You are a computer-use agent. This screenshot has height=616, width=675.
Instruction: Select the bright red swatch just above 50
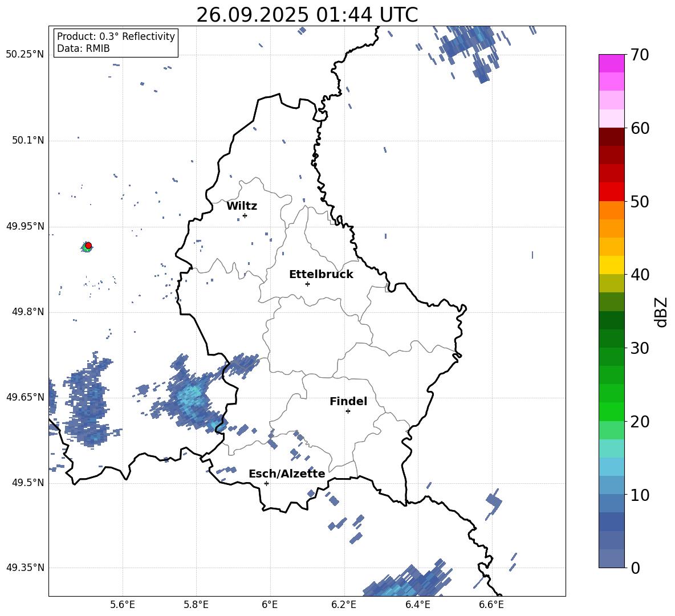(x=611, y=192)
